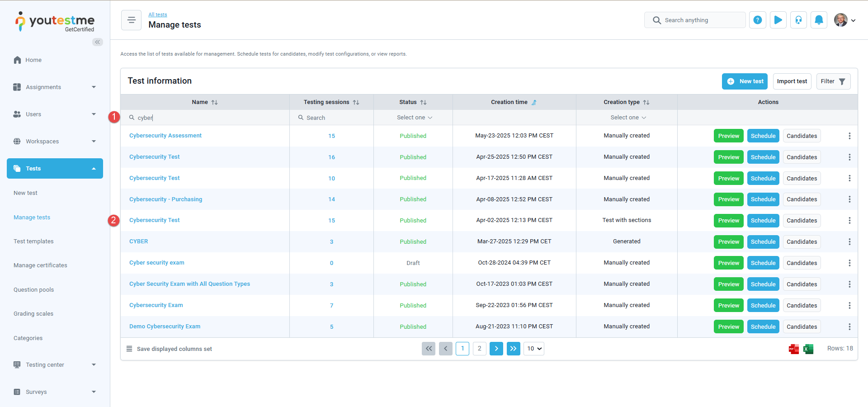Open the Cybersecurity Exam test link
The height and width of the screenshot is (407, 868).
pyautogui.click(x=156, y=305)
